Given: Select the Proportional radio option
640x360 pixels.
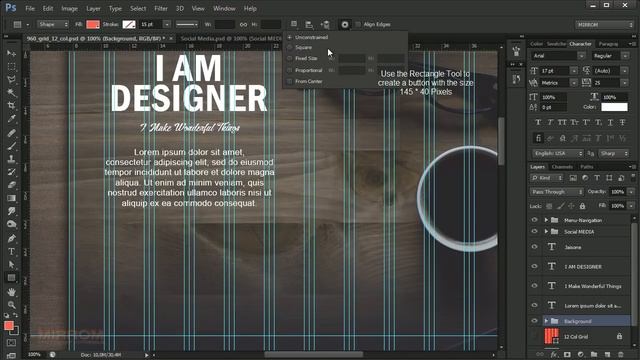Looking at the screenshot, I should (x=289, y=70).
